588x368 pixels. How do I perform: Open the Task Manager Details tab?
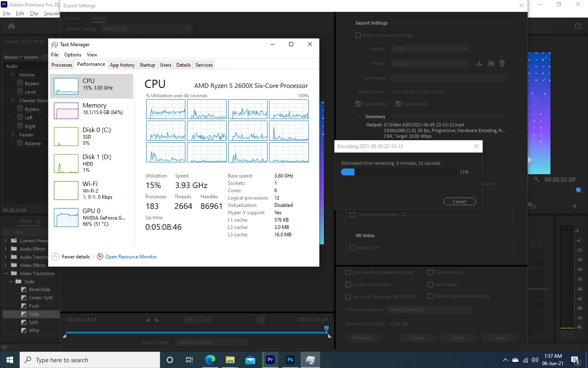pyautogui.click(x=183, y=65)
